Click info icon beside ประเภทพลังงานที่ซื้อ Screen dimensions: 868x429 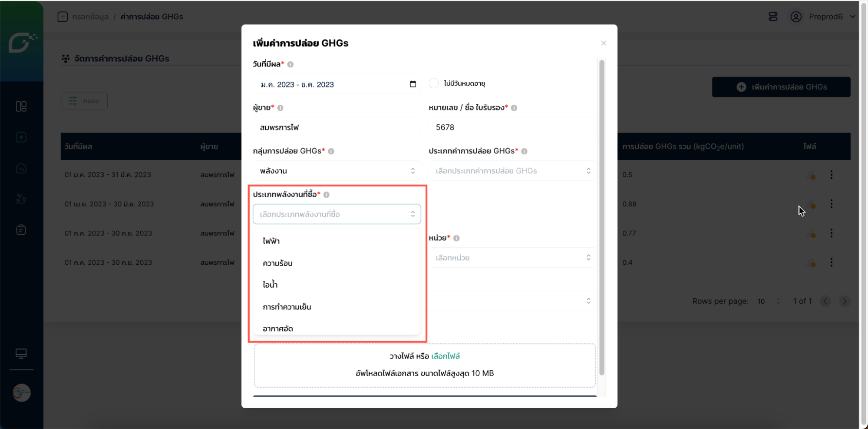(327, 195)
